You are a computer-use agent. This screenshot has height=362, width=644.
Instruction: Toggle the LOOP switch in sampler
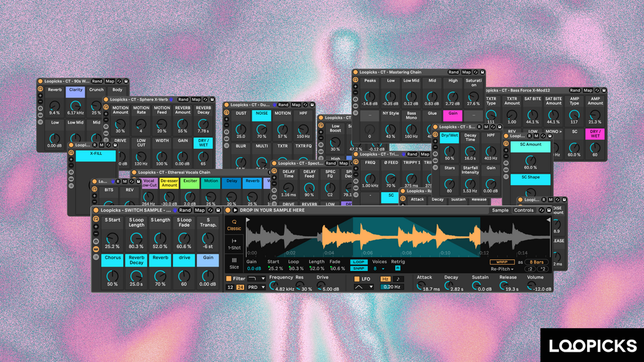coord(359,262)
